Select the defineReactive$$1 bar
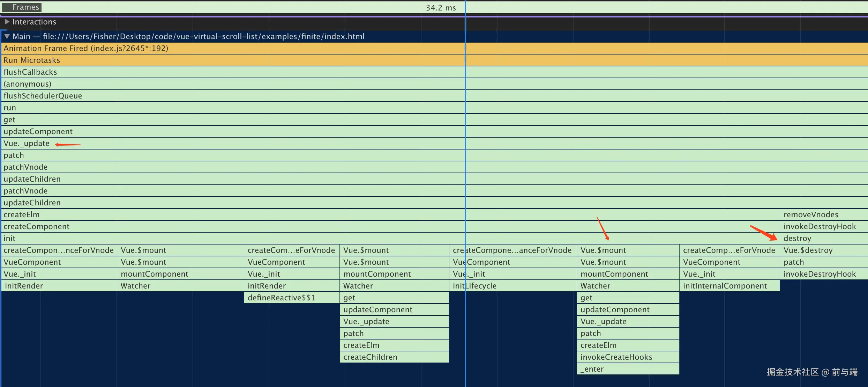868x387 pixels. click(x=281, y=298)
